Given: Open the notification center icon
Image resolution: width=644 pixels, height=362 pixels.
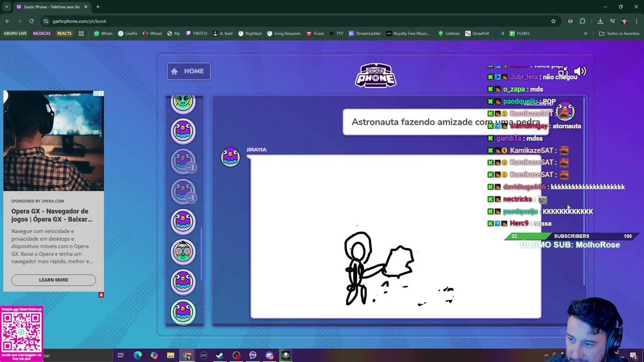Looking at the screenshot, I should (633, 355).
